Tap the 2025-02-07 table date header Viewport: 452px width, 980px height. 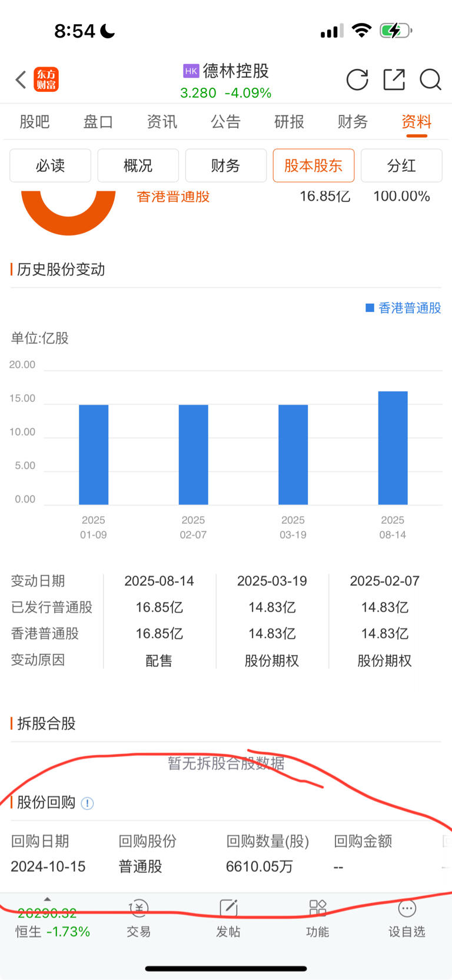(x=385, y=581)
